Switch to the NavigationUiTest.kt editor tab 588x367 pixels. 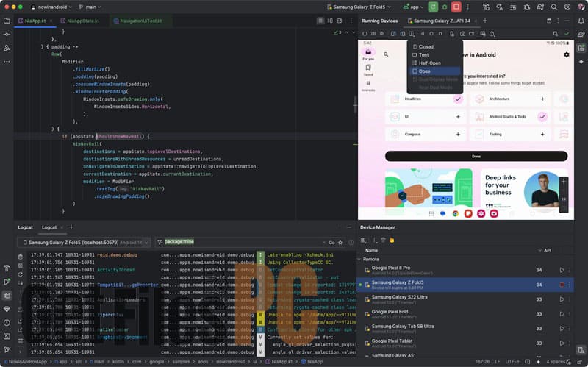coord(141,21)
